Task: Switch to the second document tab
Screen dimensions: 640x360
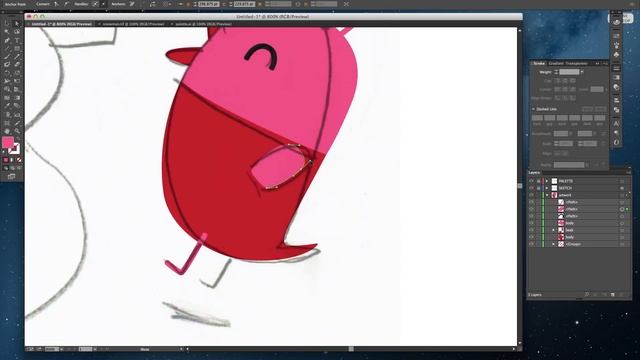Action: coord(133,24)
